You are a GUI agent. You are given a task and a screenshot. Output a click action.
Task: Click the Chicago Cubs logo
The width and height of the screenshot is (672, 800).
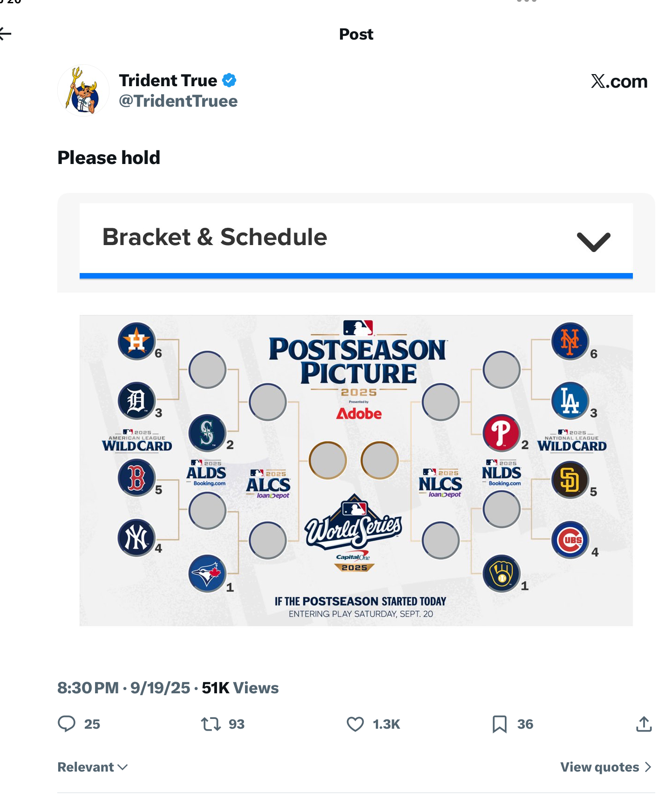coord(570,540)
